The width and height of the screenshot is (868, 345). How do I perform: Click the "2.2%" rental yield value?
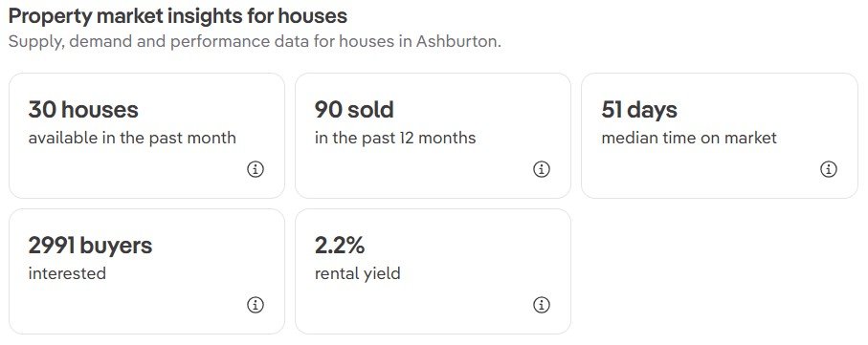(x=340, y=246)
